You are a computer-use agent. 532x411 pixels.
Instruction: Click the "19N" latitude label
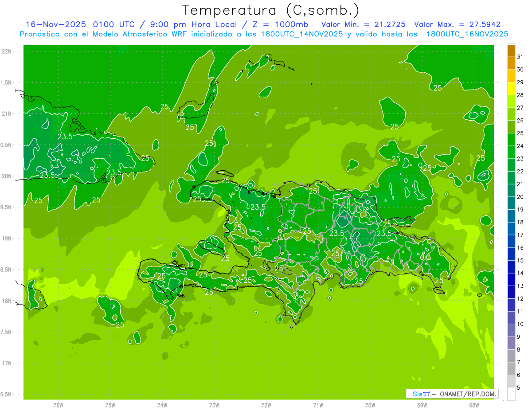(x=7, y=239)
